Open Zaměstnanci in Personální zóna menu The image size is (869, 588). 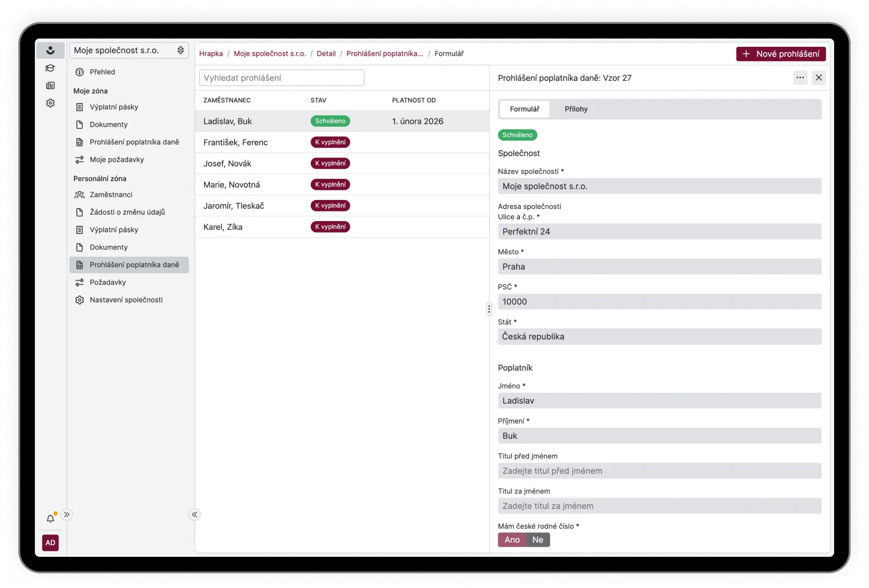111,194
